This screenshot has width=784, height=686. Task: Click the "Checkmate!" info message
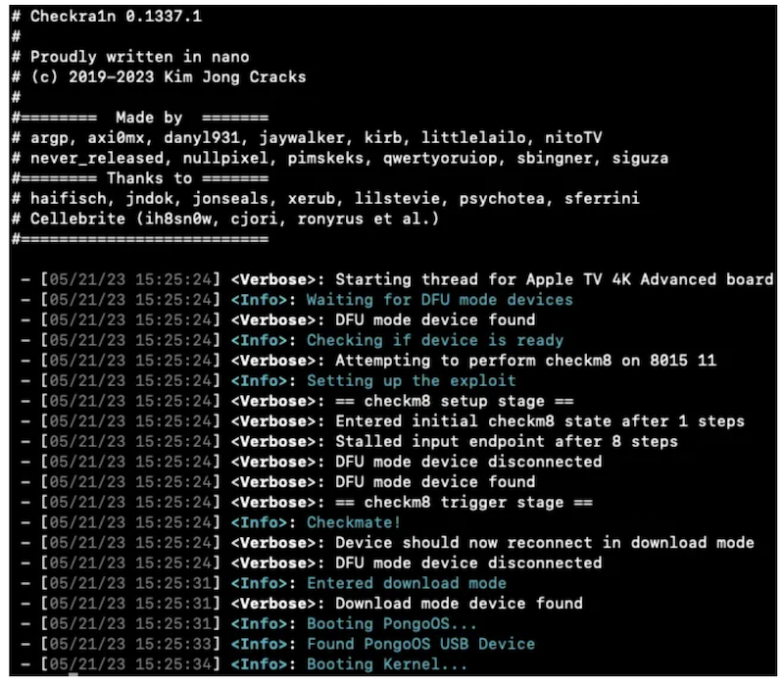point(354,522)
